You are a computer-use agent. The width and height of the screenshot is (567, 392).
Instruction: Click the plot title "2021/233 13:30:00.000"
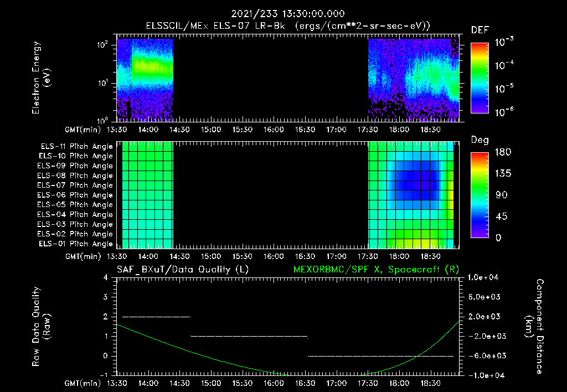coord(288,14)
